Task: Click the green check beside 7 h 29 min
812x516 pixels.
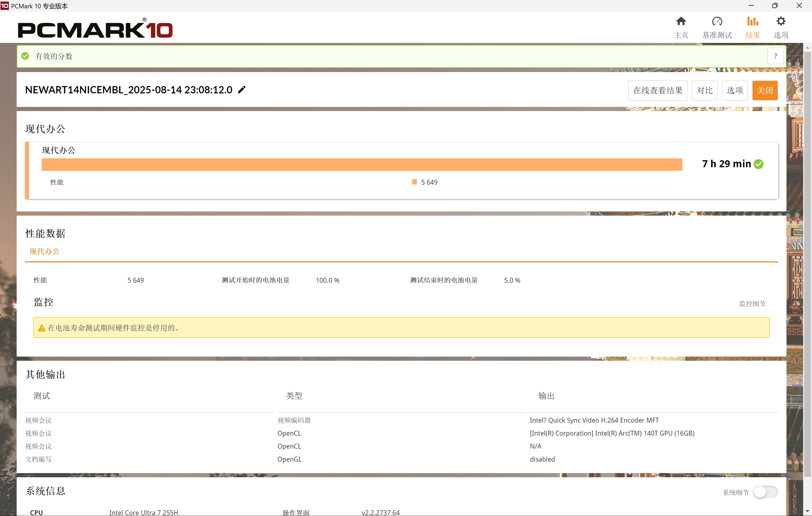Action: click(x=759, y=164)
